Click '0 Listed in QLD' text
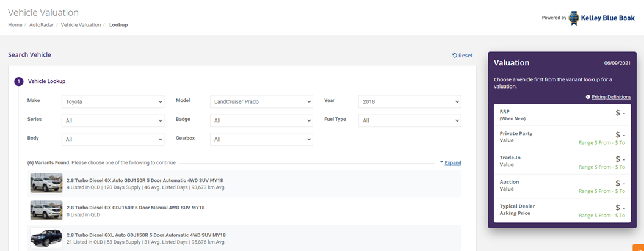The image size is (644, 251). (84, 214)
